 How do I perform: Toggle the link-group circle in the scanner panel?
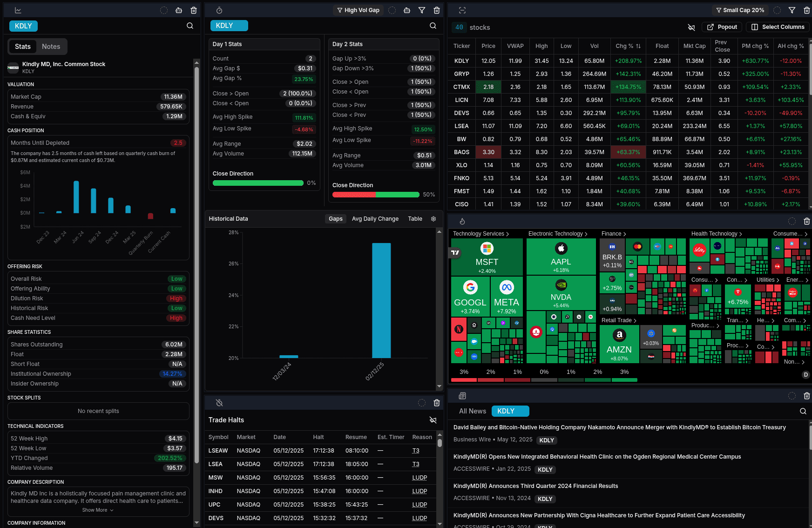[777, 10]
